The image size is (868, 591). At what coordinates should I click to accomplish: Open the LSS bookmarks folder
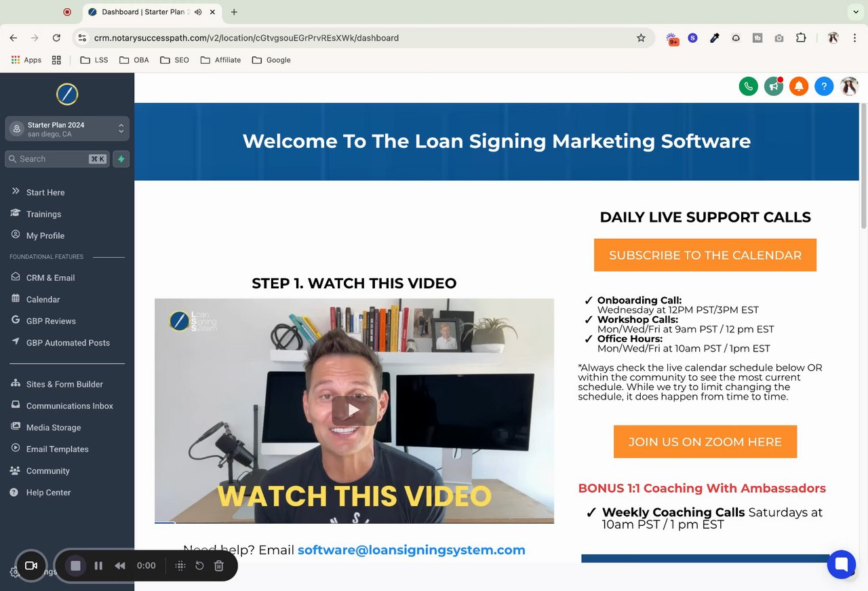[94, 60]
